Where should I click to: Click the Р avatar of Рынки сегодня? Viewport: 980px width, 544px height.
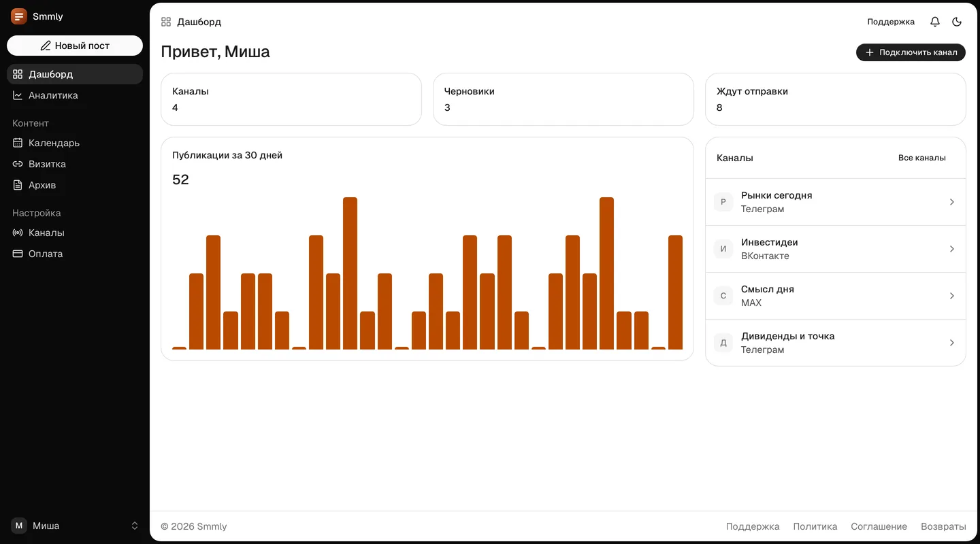coord(723,202)
